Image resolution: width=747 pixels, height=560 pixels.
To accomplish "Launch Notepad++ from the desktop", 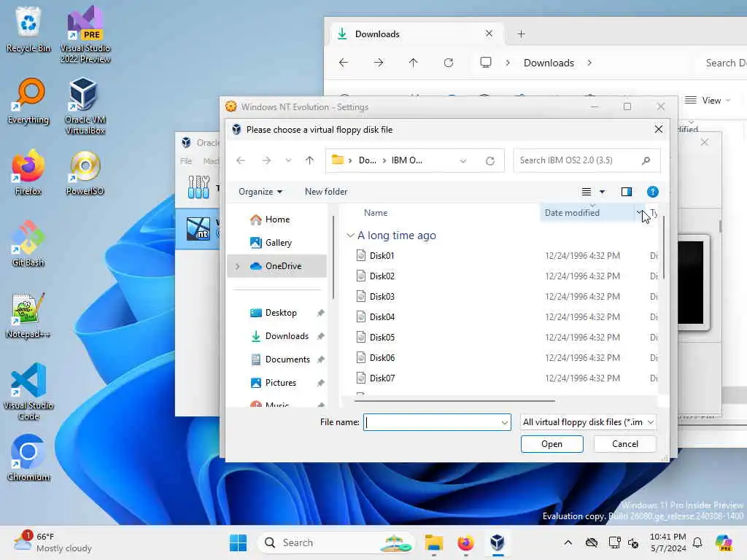I will click(x=28, y=315).
